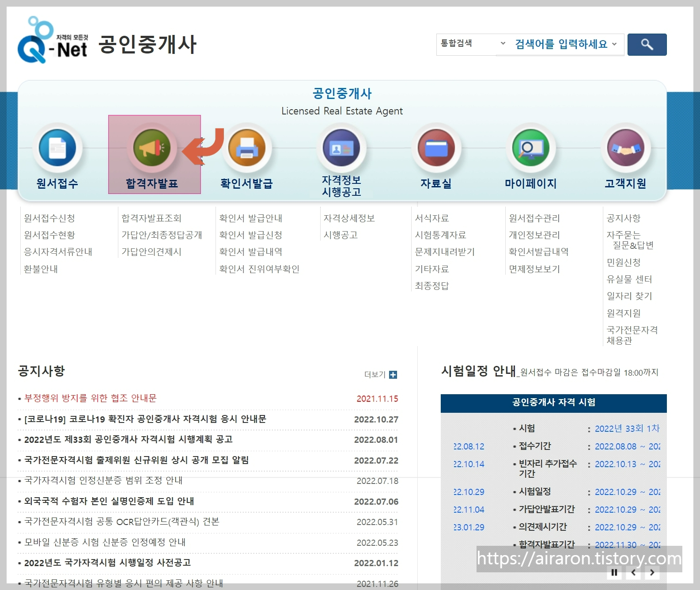
Task: Open notice 2022년도 국가자격시험 시행일정 사전공고
Action: (108, 563)
